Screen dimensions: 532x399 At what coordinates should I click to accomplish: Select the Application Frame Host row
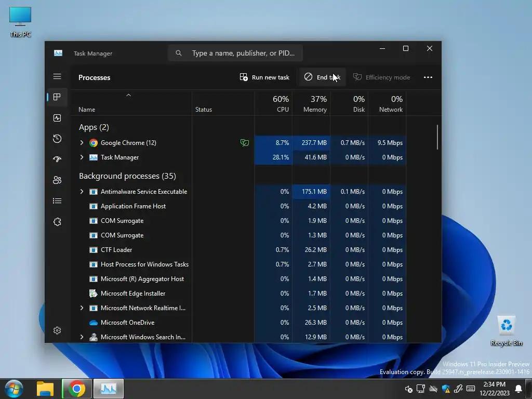[x=238, y=206]
